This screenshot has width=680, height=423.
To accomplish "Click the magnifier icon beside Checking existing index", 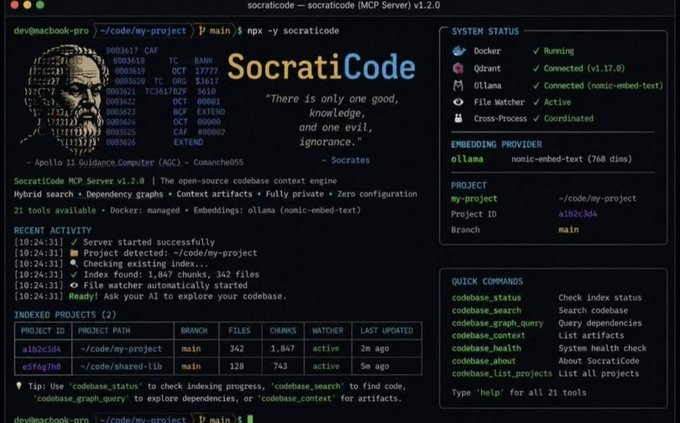I will pyautogui.click(x=74, y=263).
